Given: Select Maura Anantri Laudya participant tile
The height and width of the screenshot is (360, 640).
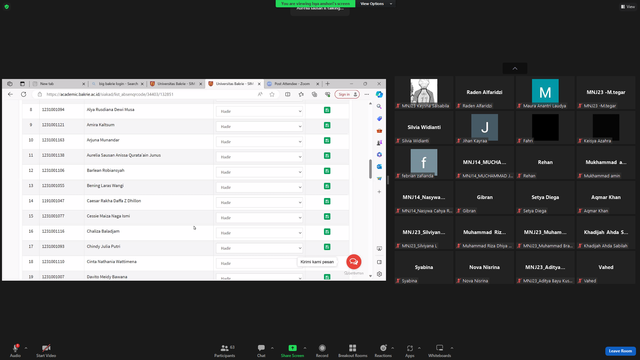Looking at the screenshot, I should click(545, 93).
